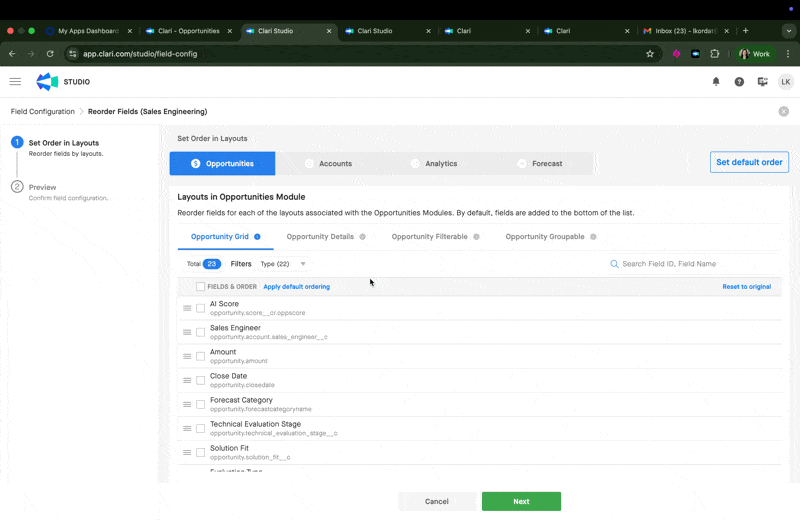Switch to the Clari - Opportunities browser tab
The height and width of the screenshot is (520, 800).
tap(188, 31)
